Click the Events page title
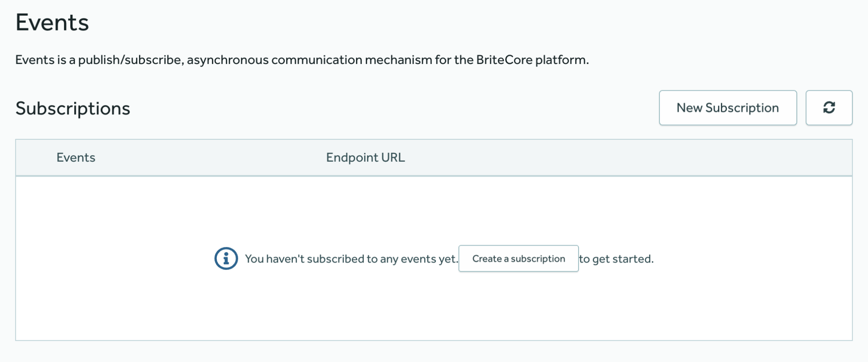 click(52, 22)
